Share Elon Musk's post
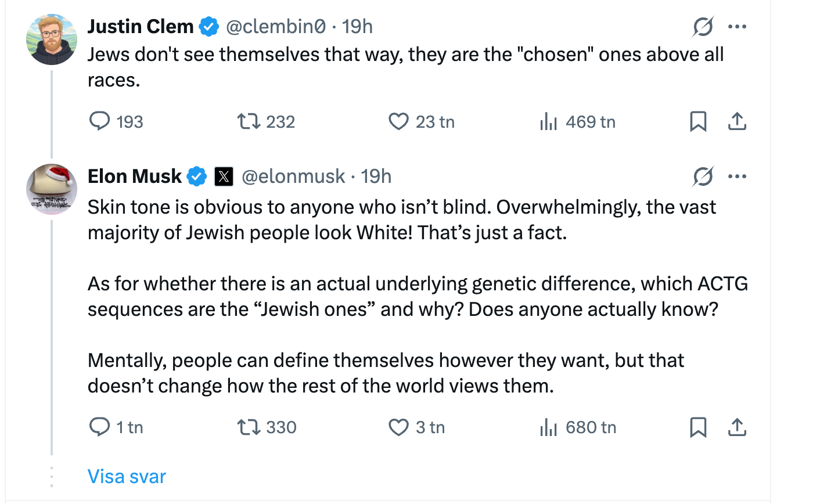Screen dimensions: 813x504 [x=736, y=427]
